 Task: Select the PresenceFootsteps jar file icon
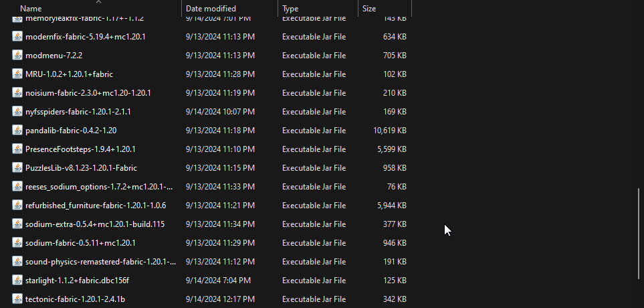[17, 149]
